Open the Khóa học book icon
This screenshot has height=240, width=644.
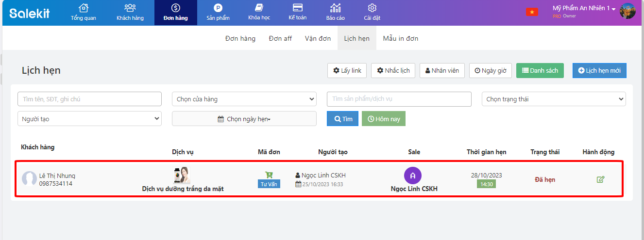pyautogui.click(x=259, y=8)
